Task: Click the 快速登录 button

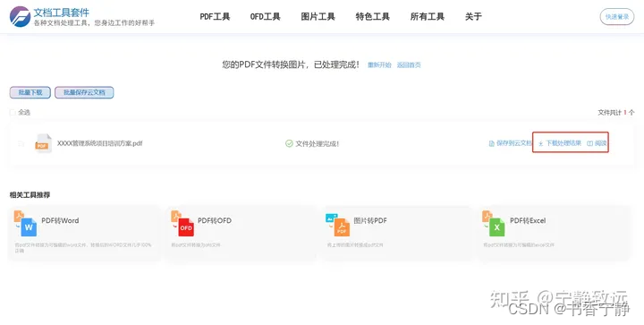Action: pos(617,17)
